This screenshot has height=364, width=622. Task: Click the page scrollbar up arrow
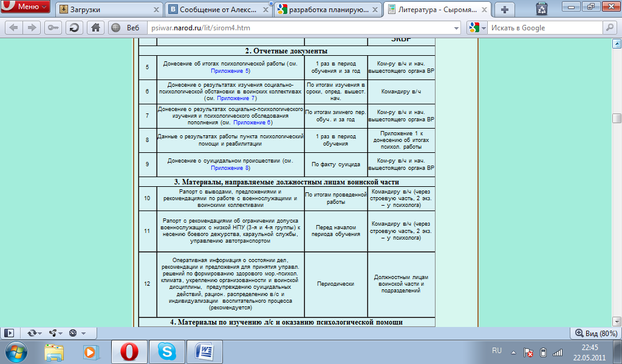[617, 43]
